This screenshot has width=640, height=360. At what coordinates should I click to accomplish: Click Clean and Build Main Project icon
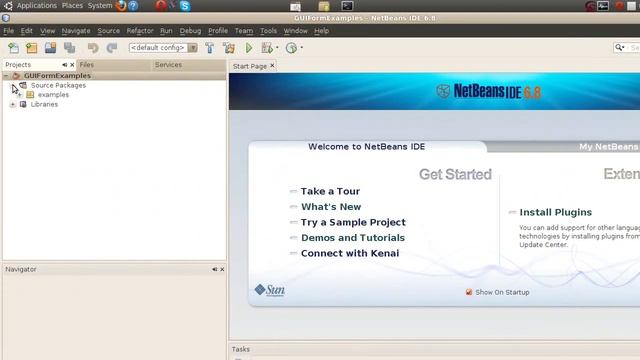[x=229, y=48]
